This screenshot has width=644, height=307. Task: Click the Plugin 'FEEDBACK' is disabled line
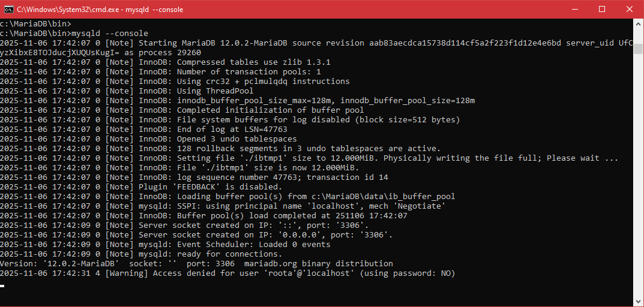pyautogui.click(x=210, y=187)
